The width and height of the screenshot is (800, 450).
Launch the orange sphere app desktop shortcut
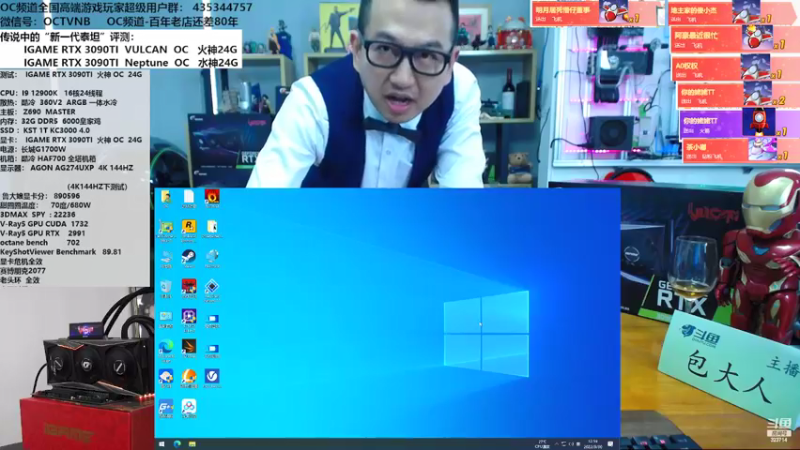(x=189, y=379)
